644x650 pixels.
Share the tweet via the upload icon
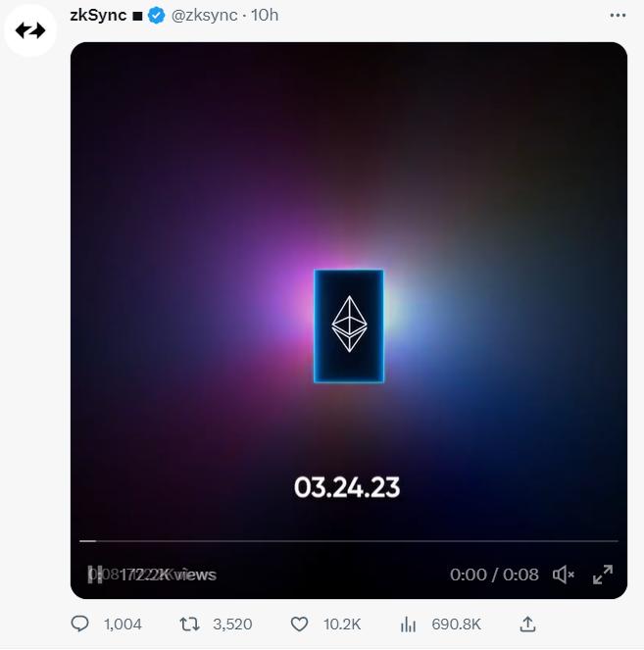tap(527, 625)
